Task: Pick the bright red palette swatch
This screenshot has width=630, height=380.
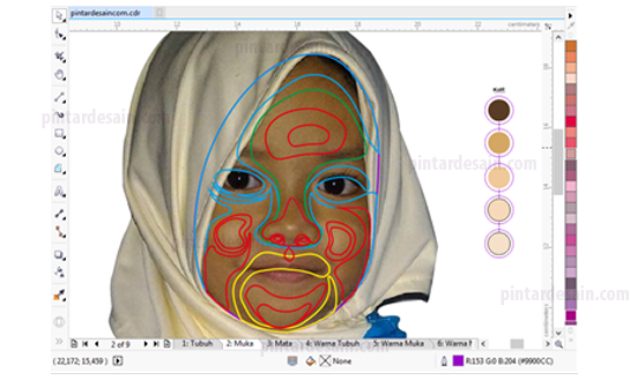Action: click(571, 121)
